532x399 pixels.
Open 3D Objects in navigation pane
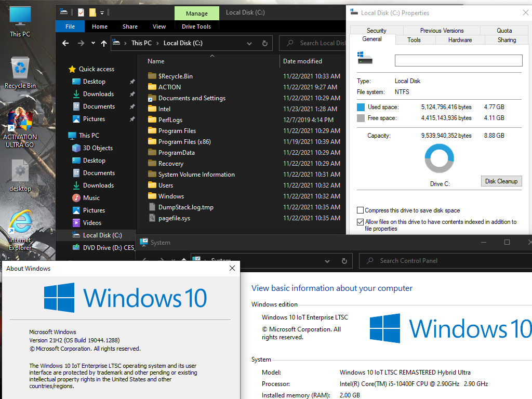pos(92,148)
